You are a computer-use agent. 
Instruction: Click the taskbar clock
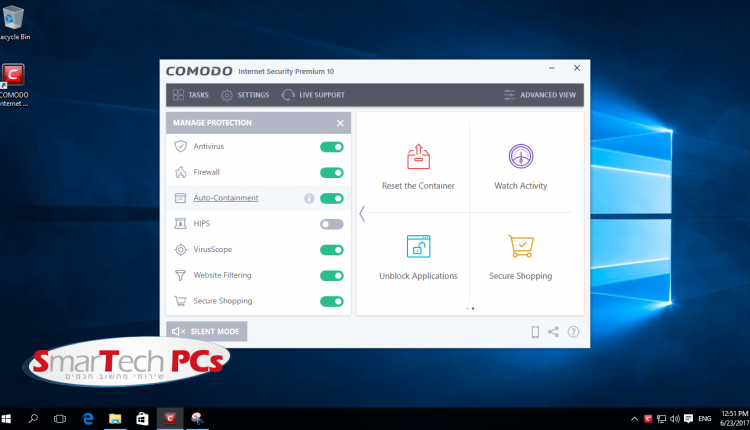[x=734, y=419]
